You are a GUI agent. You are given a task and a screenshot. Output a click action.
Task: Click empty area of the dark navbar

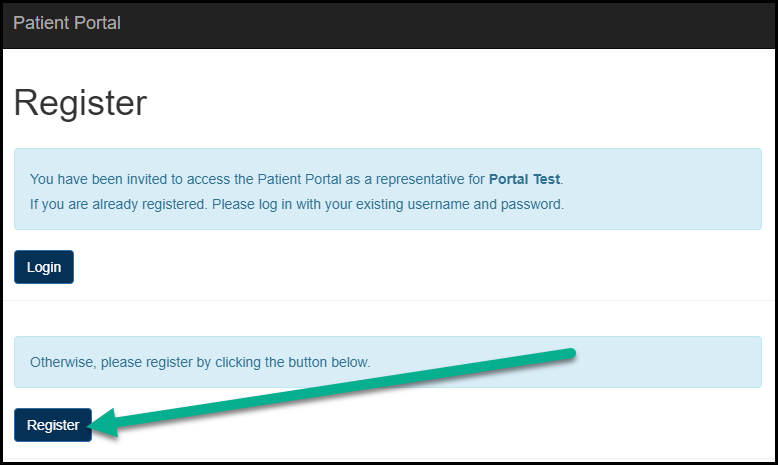click(450, 23)
